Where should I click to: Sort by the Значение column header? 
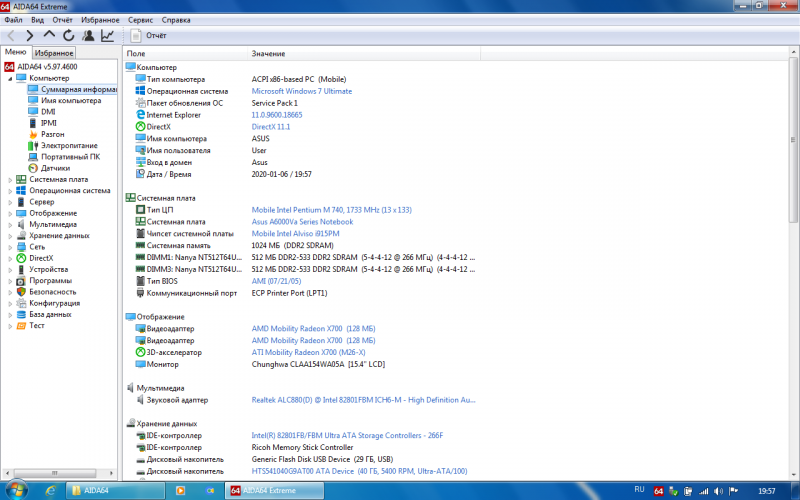(x=364, y=53)
